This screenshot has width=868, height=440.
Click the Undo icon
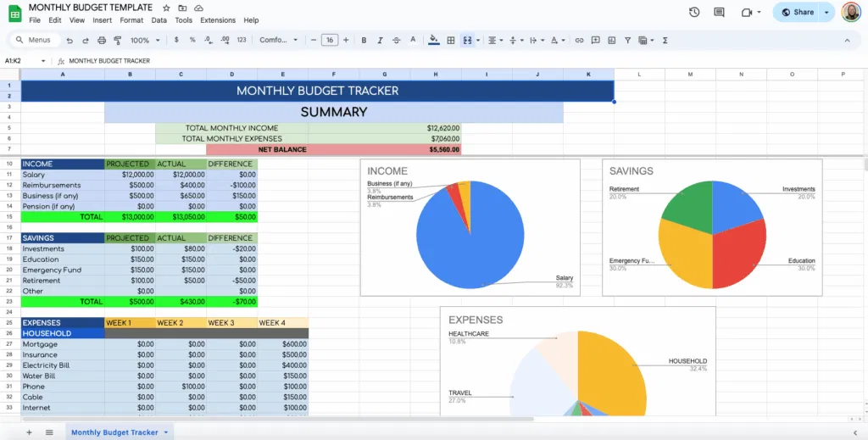[x=70, y=41]
